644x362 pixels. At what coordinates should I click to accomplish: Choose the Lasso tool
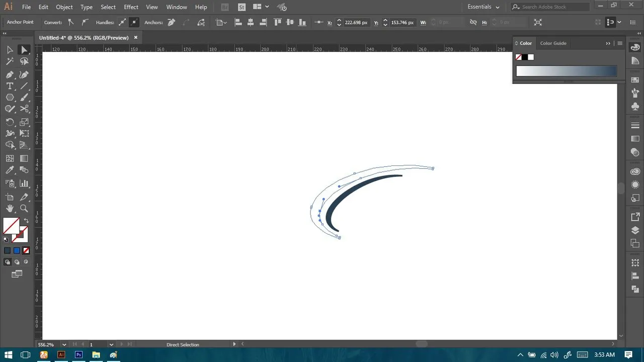24,61
